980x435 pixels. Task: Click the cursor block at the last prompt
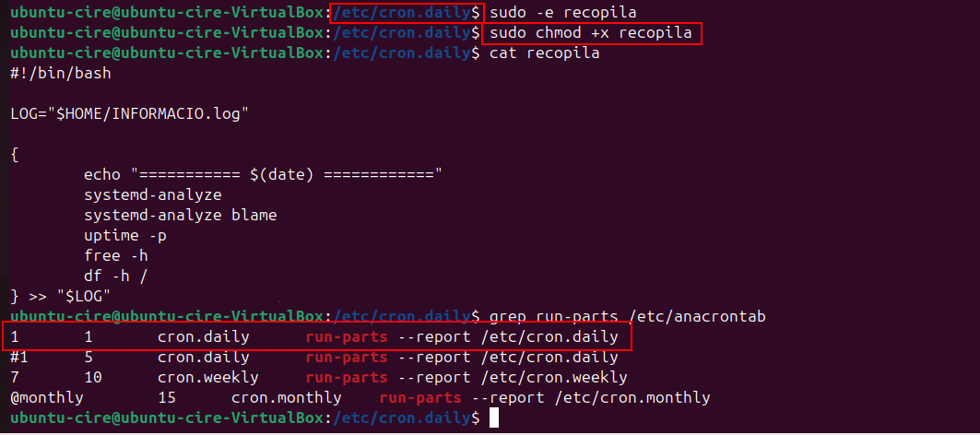[494, 418]
